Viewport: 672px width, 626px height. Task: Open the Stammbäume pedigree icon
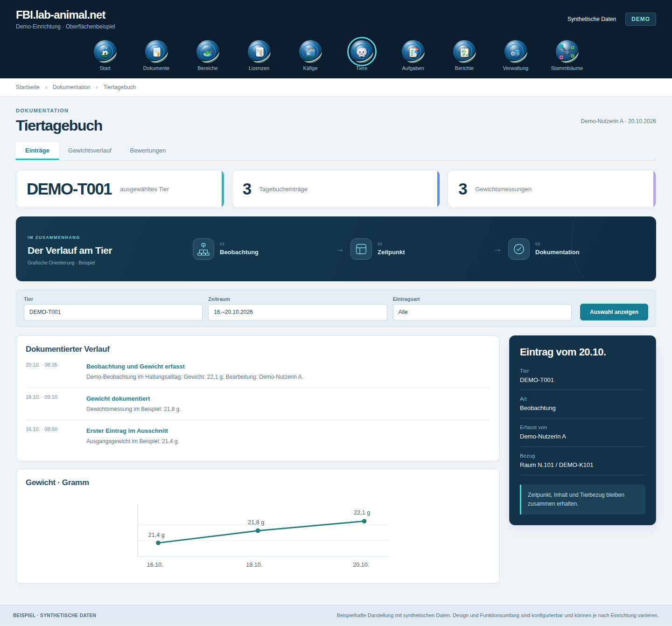(567, 51)
